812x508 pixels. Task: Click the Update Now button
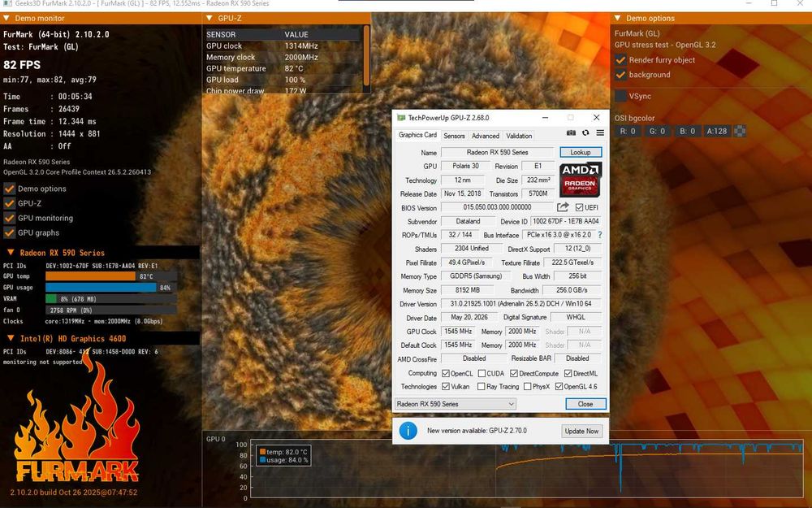click(581, 431)
